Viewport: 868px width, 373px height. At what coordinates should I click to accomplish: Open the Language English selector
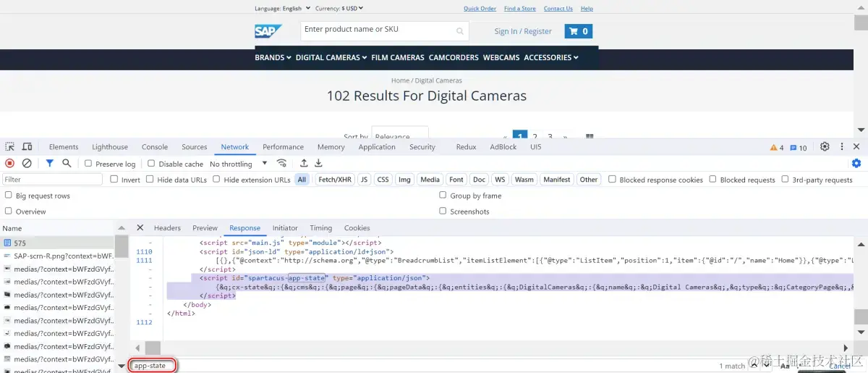coord(283,9)
